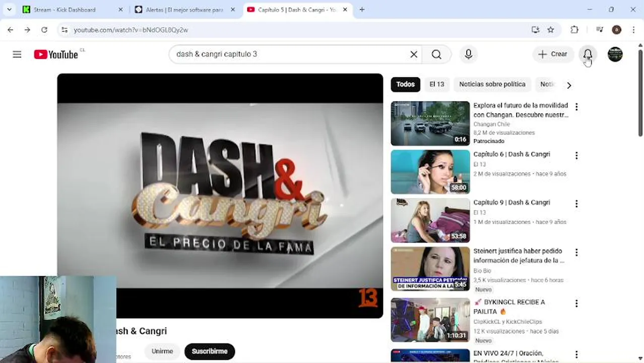The image size is (644, 363).
Task: Open Capítulo 9 Dash & Cangri thumbnail
Action: pos(430,220)
